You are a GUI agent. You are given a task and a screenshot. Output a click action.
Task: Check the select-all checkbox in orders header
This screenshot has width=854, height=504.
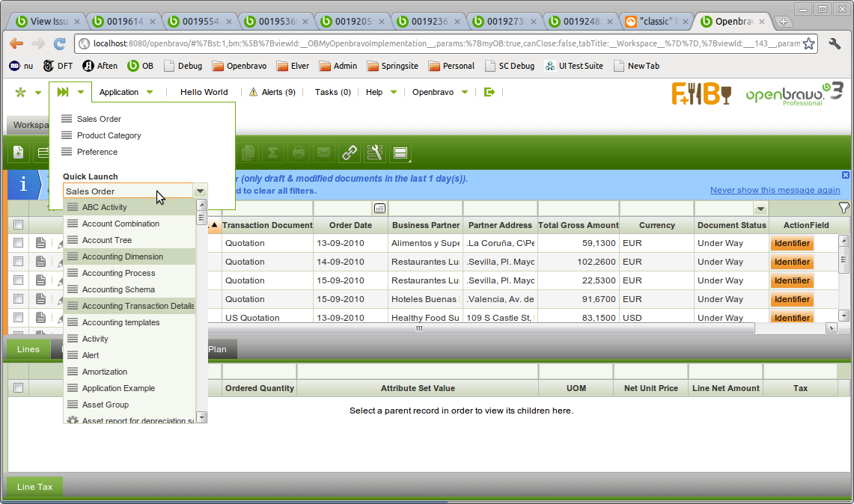pyautogui.click(x=19, y=225)
